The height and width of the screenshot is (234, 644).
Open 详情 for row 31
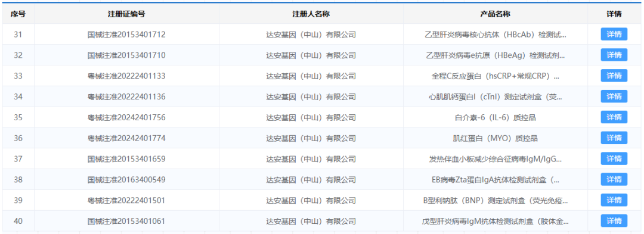pos(614,34)
